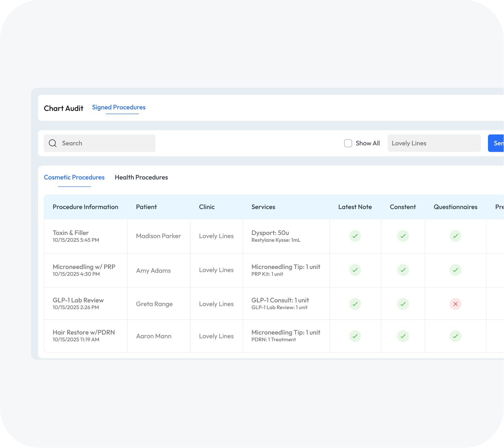Click Latest Note checkmark for Greta Range
The image size is (504, 448).
[x=355, y=304]
